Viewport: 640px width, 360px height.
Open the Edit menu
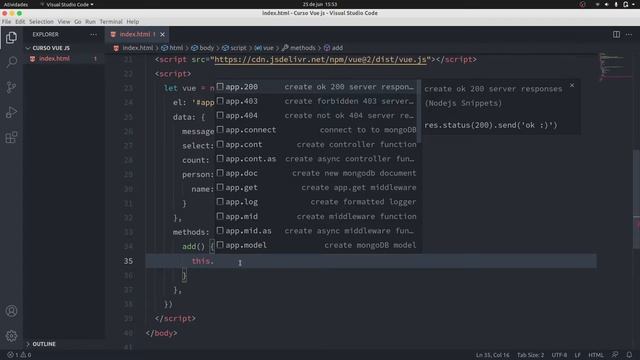tap(20, 22)
